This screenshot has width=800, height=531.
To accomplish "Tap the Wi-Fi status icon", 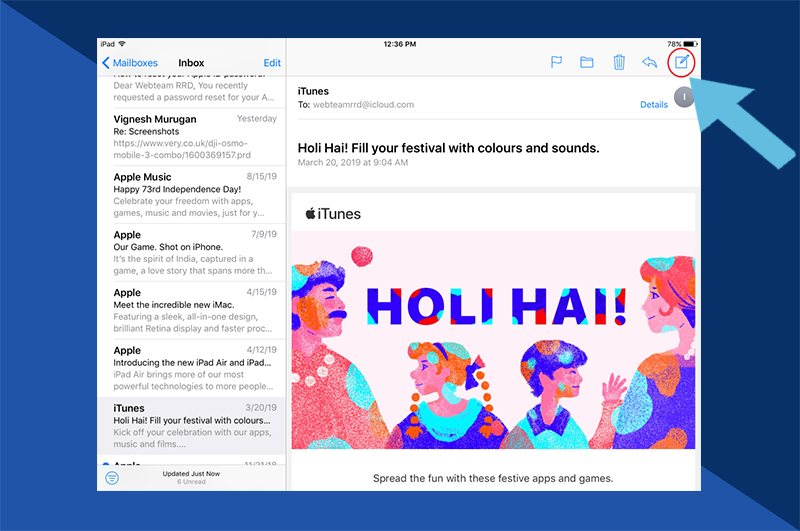I will (122, 44).
